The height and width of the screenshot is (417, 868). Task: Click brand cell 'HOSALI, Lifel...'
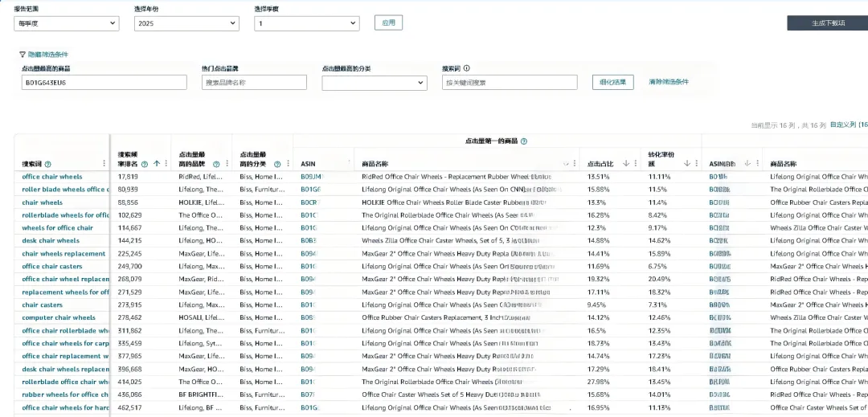click(202, 317)
